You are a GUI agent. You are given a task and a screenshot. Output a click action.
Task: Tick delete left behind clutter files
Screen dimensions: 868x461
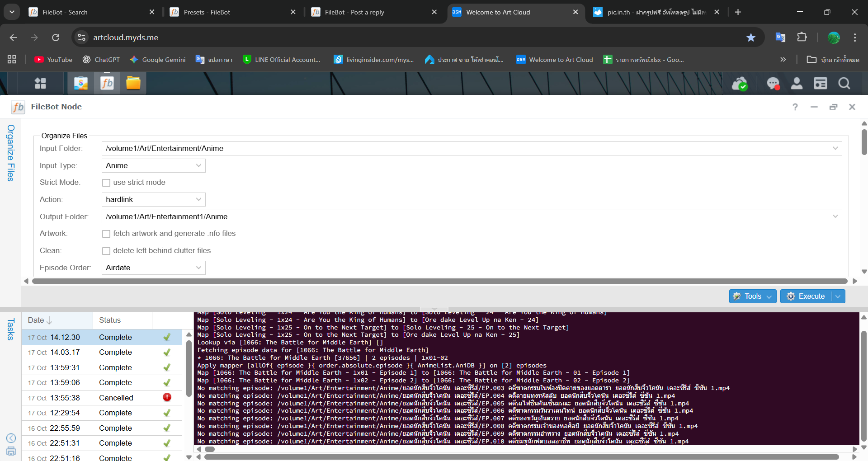(106, 251)
